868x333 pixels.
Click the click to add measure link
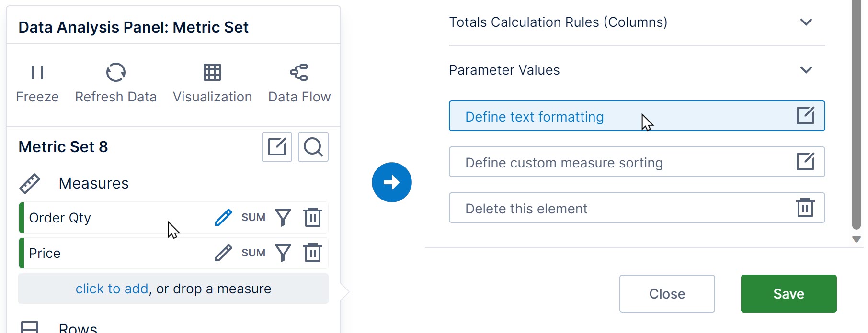click(111, 289)
